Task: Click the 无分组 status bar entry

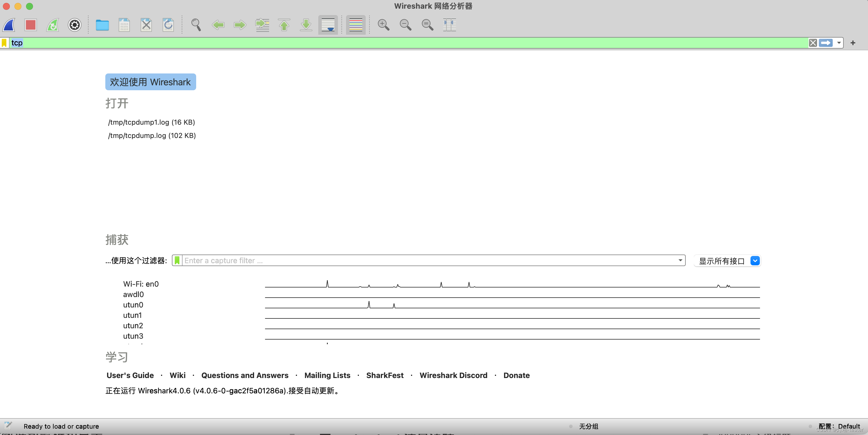Action: (589, 426)
